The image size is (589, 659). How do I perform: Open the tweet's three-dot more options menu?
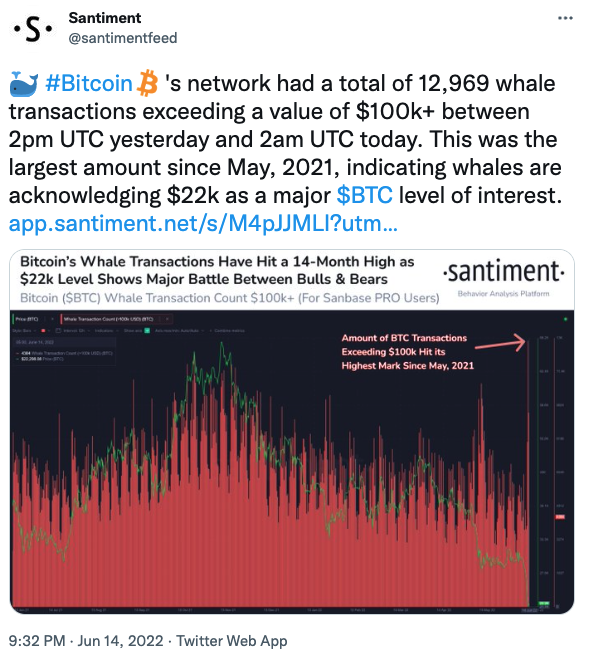point(565,18)
